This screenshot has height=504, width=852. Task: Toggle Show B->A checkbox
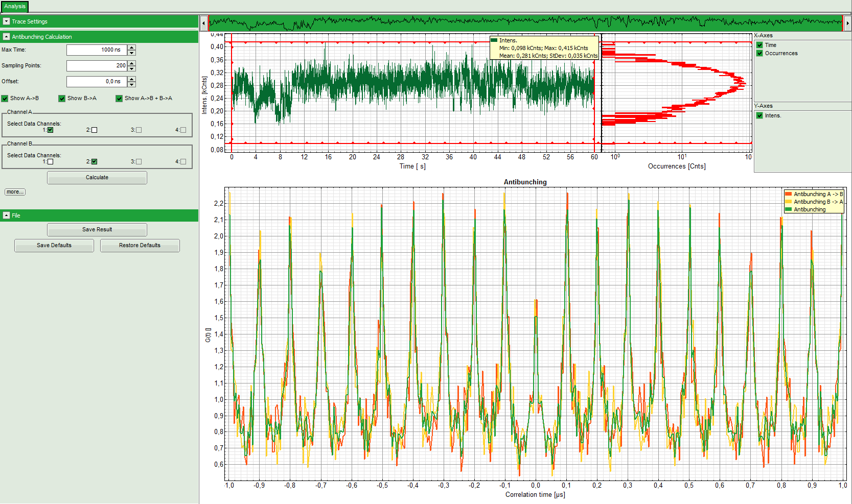pyautogui.click(x=62, y=99)
